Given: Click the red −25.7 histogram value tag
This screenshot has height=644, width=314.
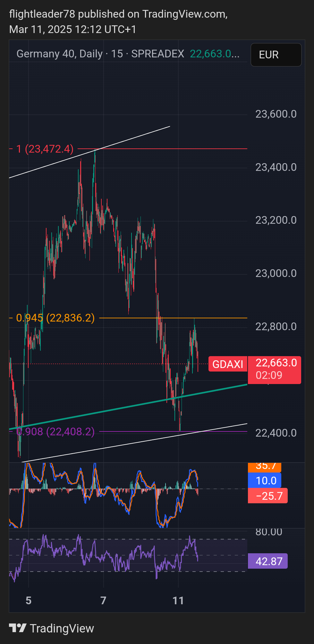Looking at the screenshot, I should pyautogui.click(x=268, y=496).
